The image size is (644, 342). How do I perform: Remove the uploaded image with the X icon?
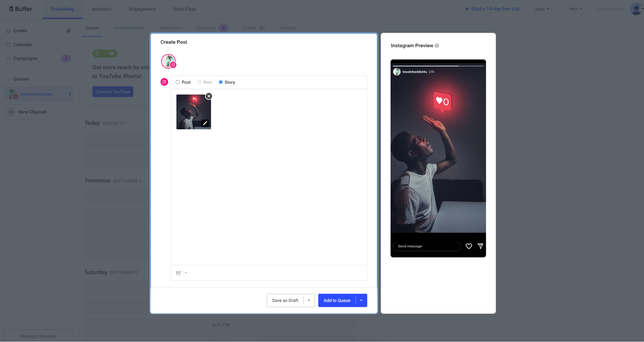(209, 96)
